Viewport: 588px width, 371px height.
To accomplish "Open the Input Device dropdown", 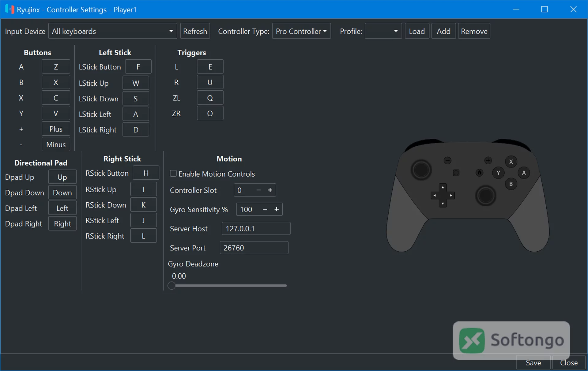I will click(112, 31).
